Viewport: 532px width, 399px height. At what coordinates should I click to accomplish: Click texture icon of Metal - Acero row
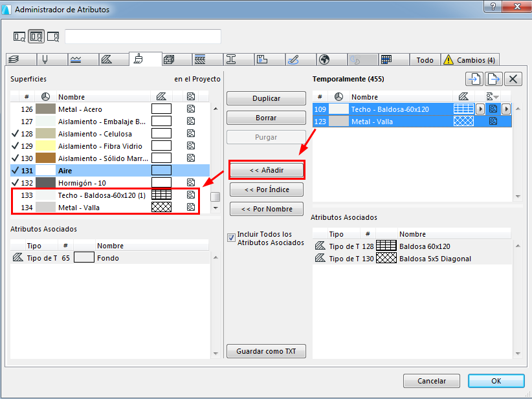(x=191, y=109)
